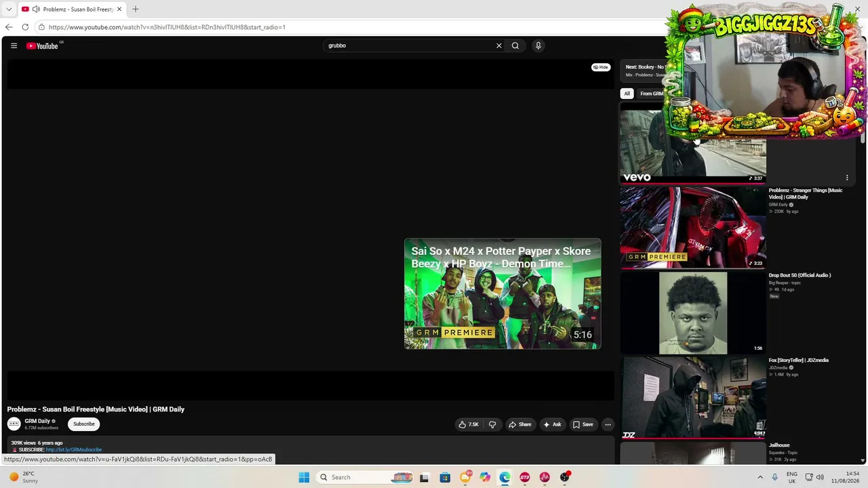Image resolution: width=868 pixels, height=488 pixels.
Task: Open the red GT2 taskbar app
Action: click(x=525, y=477)
